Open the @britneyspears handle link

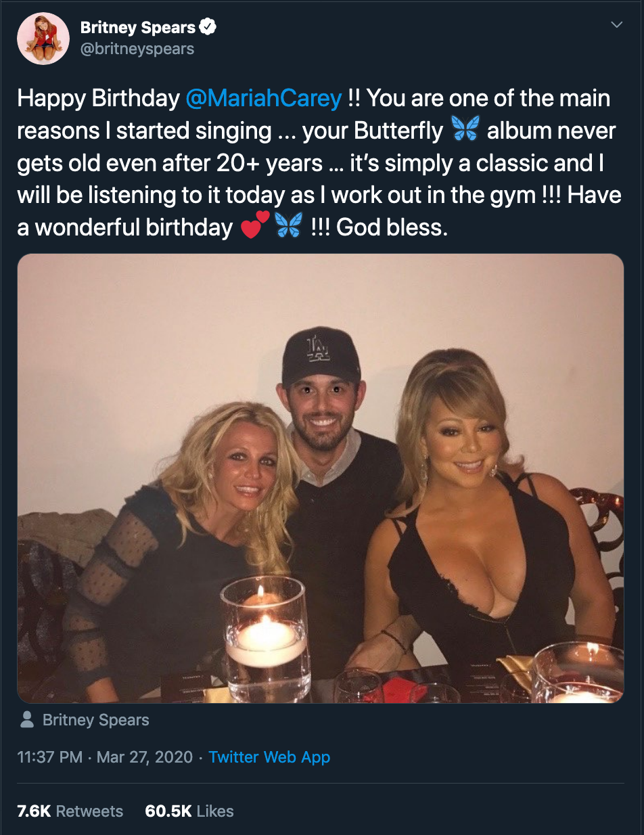point(137,49)
